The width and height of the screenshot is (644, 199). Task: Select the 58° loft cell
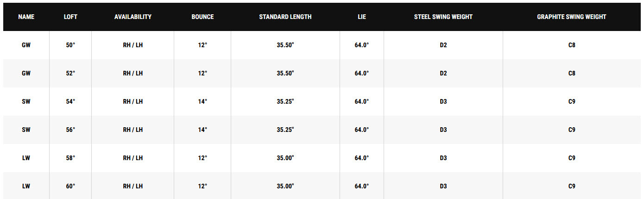70,158
